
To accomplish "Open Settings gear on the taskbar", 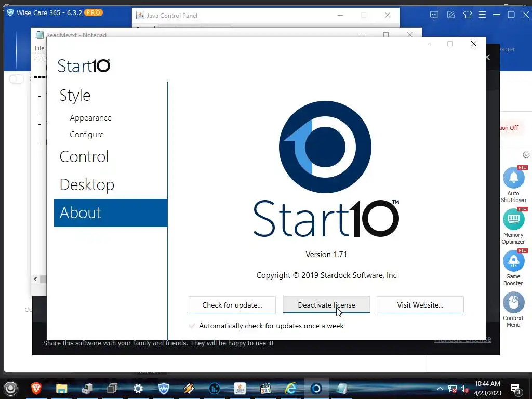I will tap(138, 388).
